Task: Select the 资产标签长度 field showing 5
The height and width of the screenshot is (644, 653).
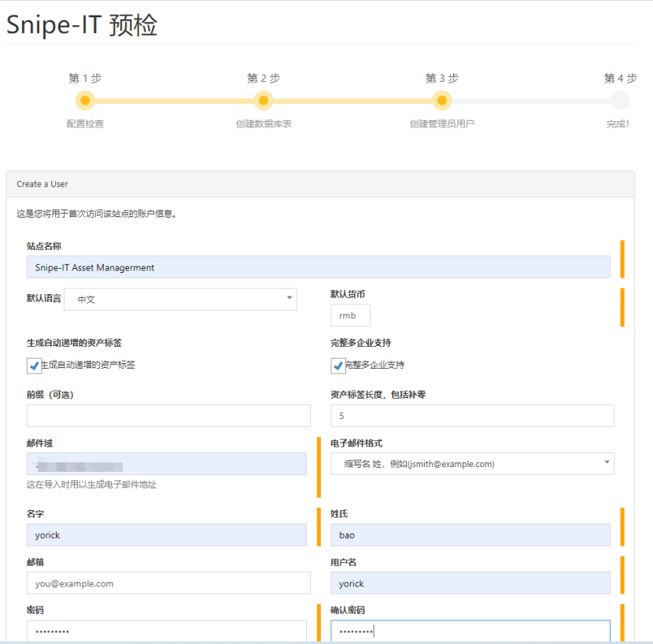Action: tap(472, 415)
